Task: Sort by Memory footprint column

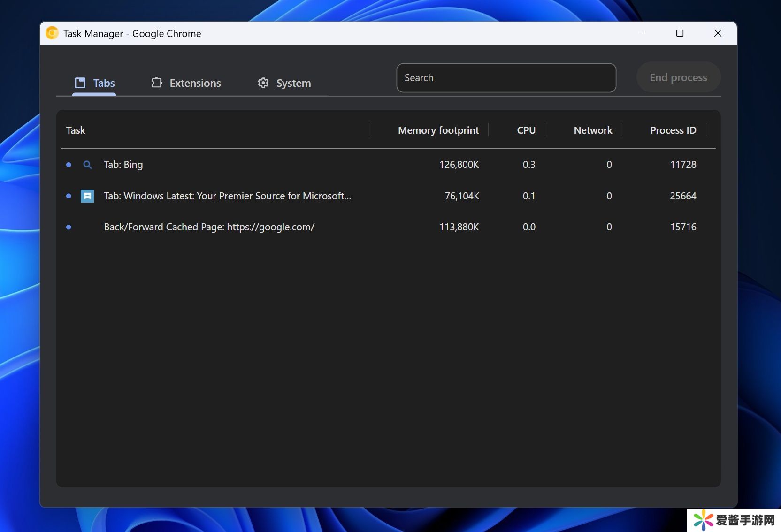Action: click(438, 130)
